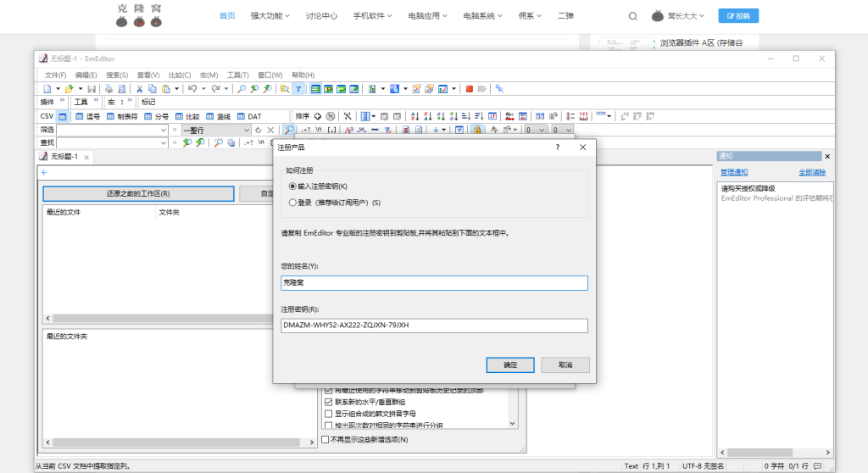
Task: Check 显示组合成的韩文拼音字母 checkbox
Action: 328,414
